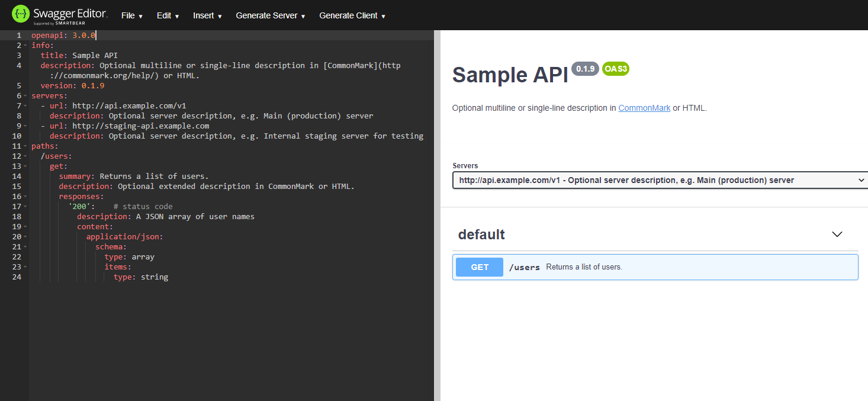Open the Edit menu
This screenshot has width=868, height=401.
[168, 16]
